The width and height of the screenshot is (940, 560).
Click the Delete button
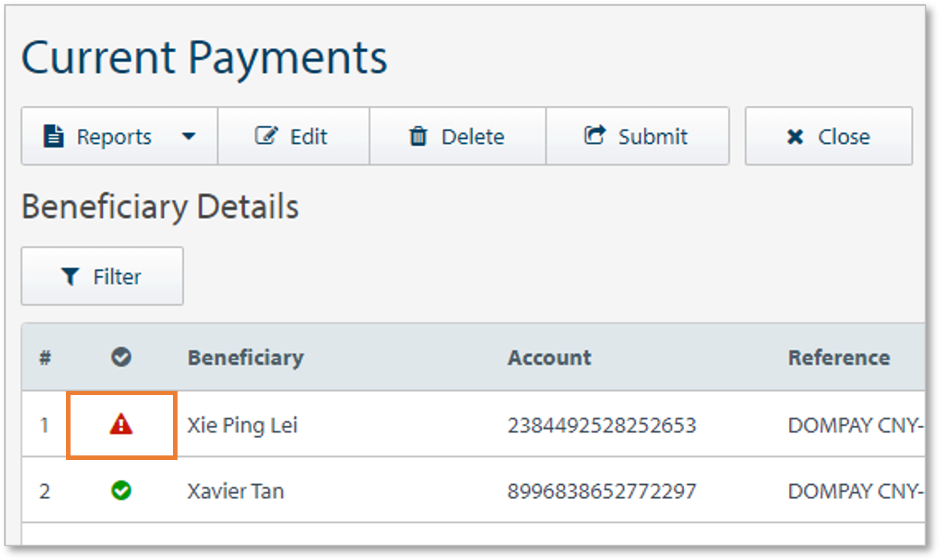click(x=457, y=136)
